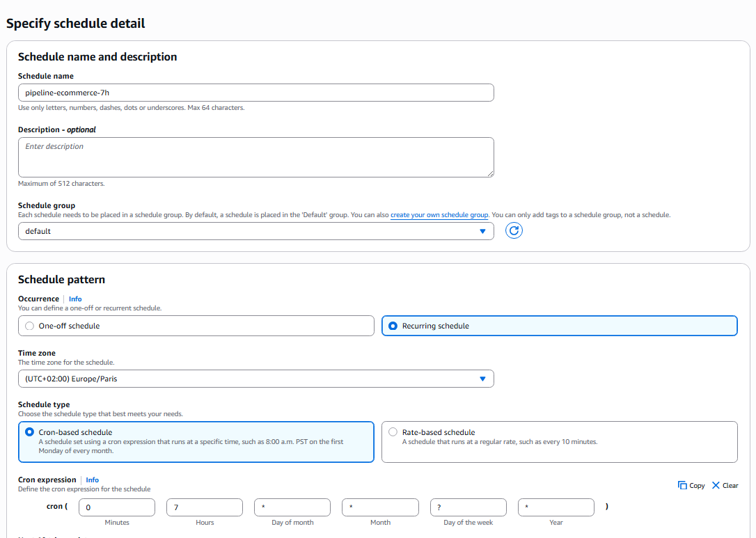Choose Cron-based schedule type

pyautogui.click(x=196, y=442)
